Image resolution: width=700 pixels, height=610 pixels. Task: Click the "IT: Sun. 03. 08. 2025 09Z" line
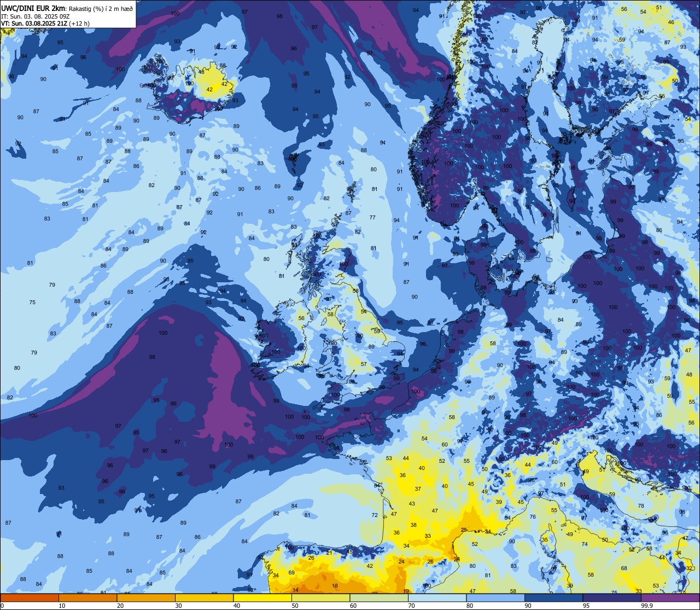pyautogui.click(x=36, y=16)
